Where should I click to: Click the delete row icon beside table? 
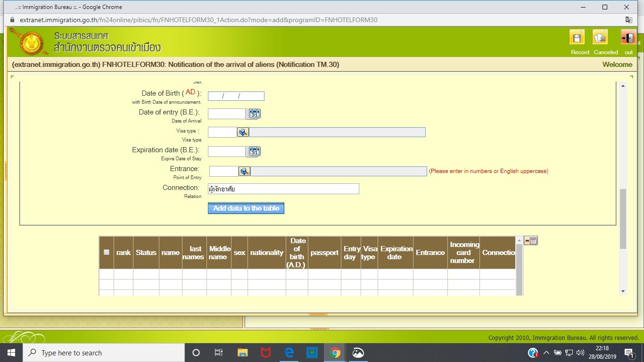point(531,241)
